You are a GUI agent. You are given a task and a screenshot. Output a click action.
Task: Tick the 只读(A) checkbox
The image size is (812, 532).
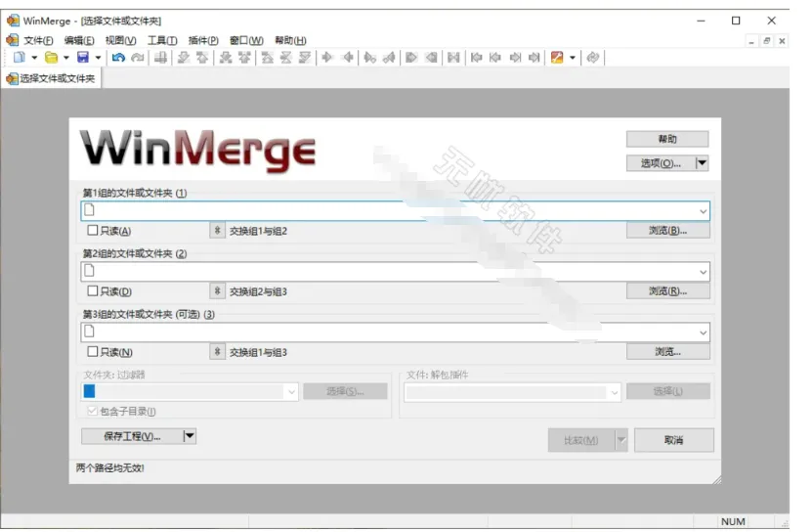click(x=93, y=230)
